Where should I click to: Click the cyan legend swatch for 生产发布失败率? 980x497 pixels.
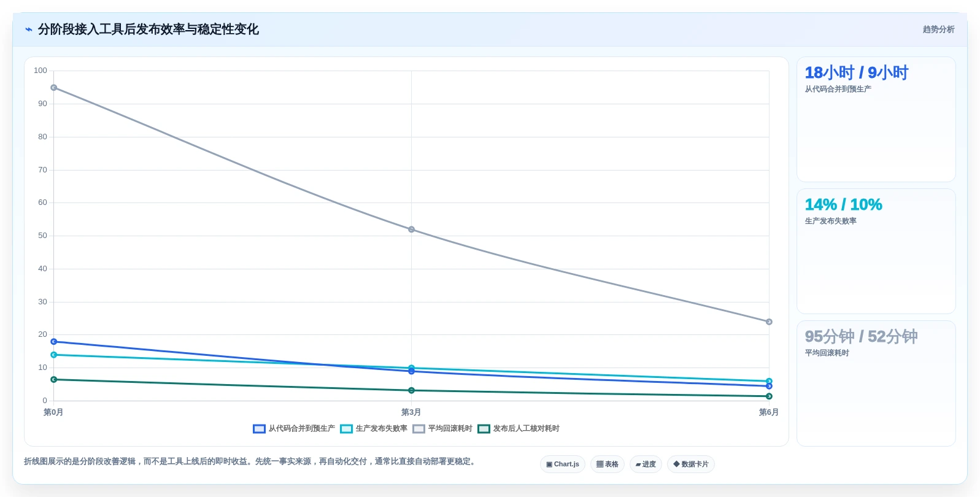coord(346,429)
